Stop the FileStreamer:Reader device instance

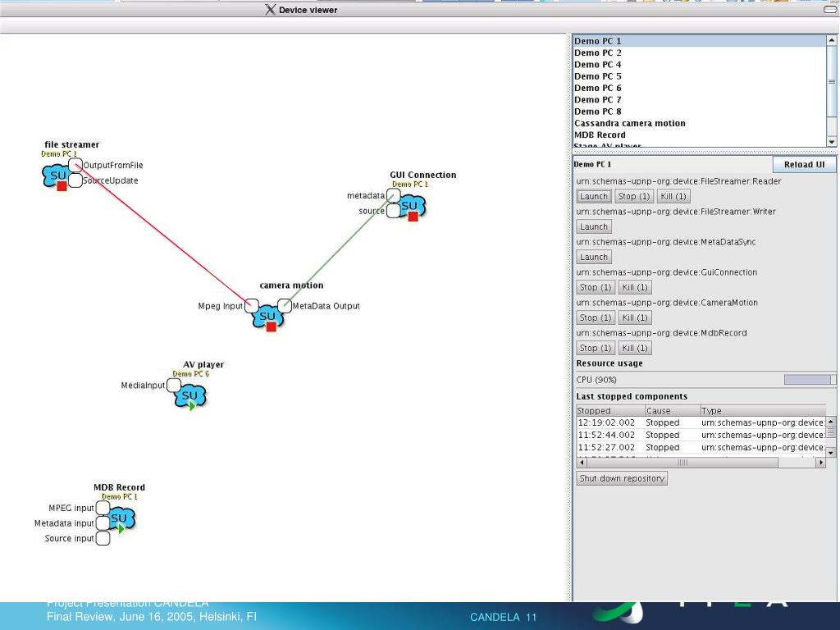(x=634, y=197)
